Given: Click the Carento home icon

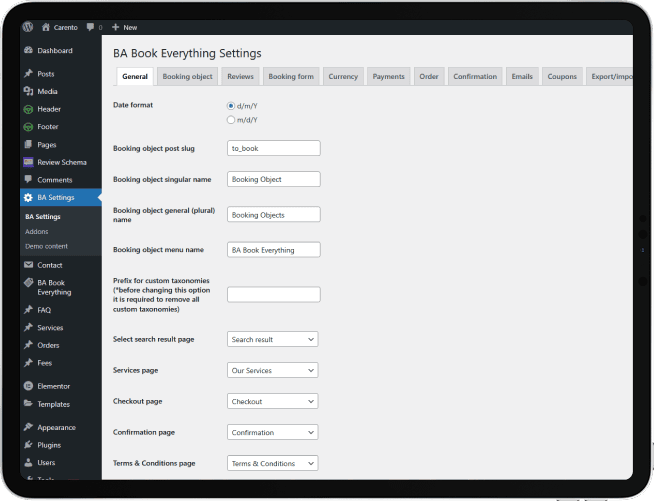Looking at the screenshot, I should click(46, 27).
